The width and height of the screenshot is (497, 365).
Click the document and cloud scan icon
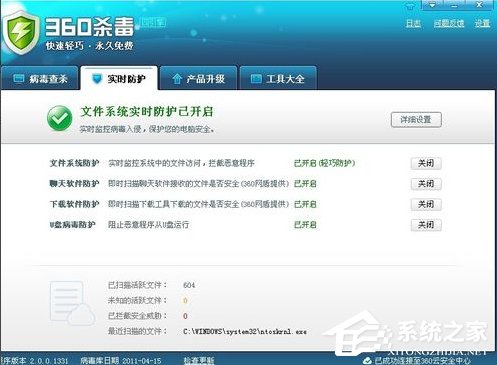(x=72, y=303)
